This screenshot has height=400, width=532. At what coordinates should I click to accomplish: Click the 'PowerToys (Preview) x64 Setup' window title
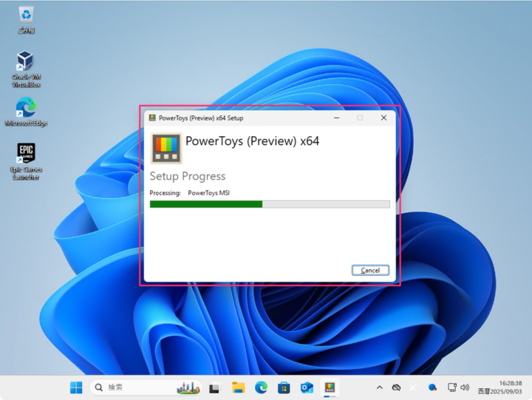click(x=201, y=118)
